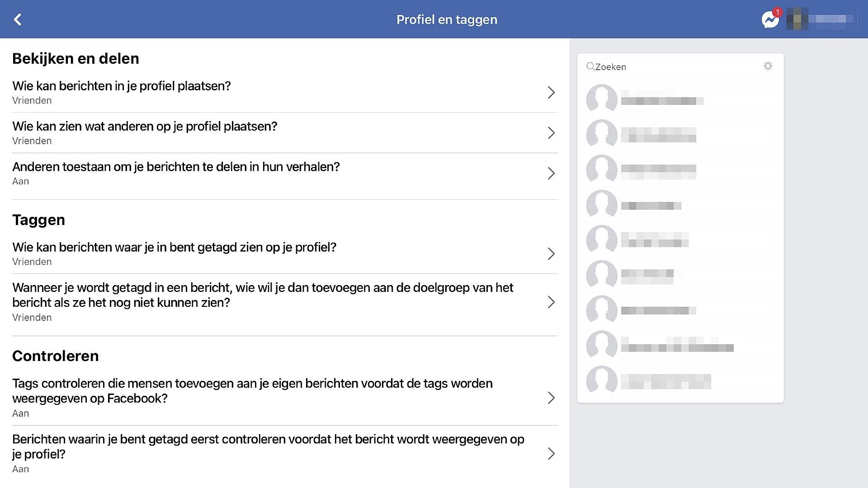
Task: Open the profile picture in the header
Action: (x=797, y=19)
